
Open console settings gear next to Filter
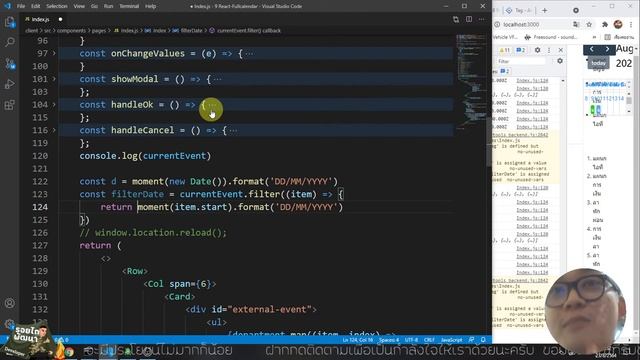[560, 61]
